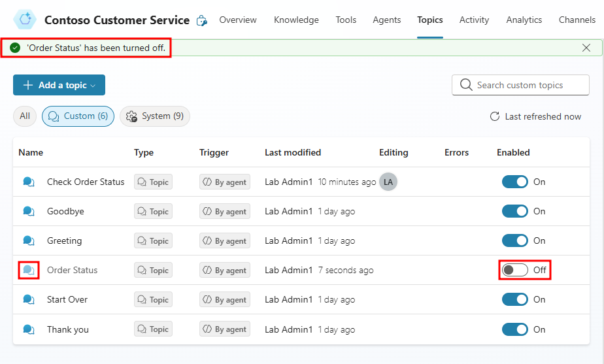Open the Start Over topic
This screenshot has width=604, height=364.
coord(67,299)
